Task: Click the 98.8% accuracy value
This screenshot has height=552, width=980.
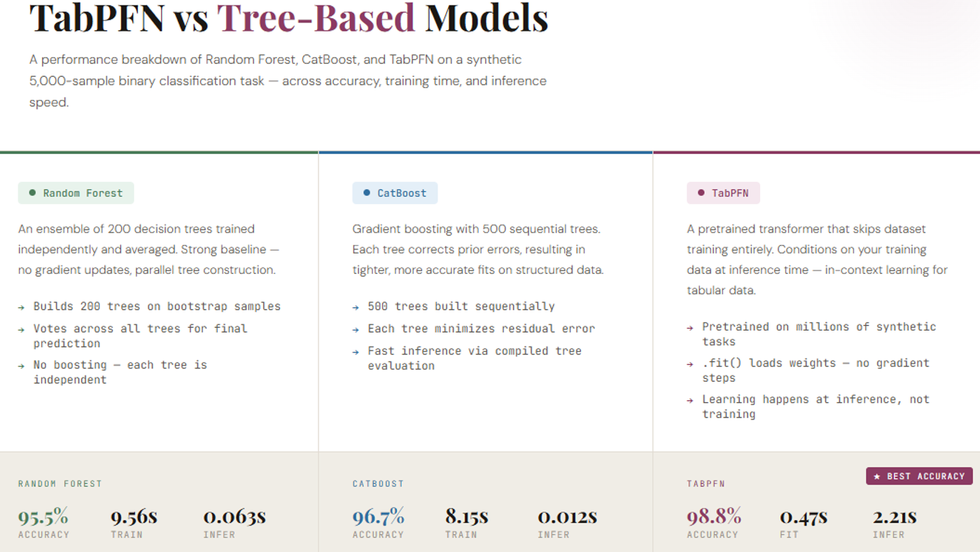Action: pos(714,517)
